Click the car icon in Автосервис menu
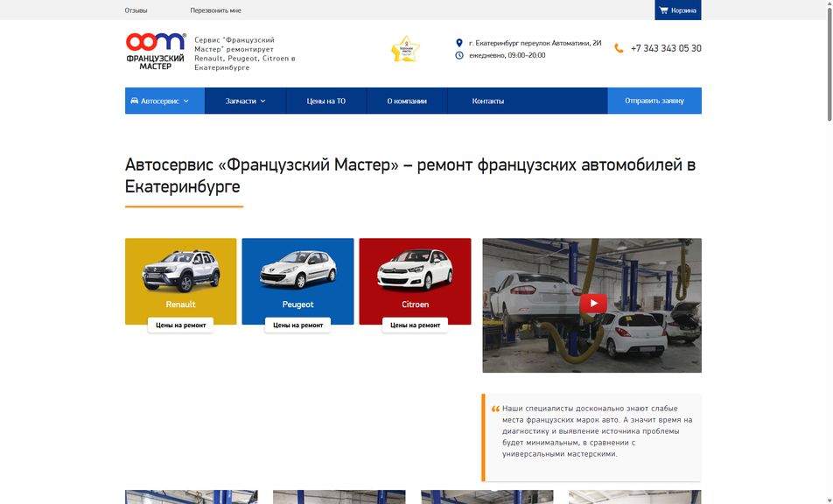Image resolution: width=833 pixels, height=504 pixels. tap(135, 101)
